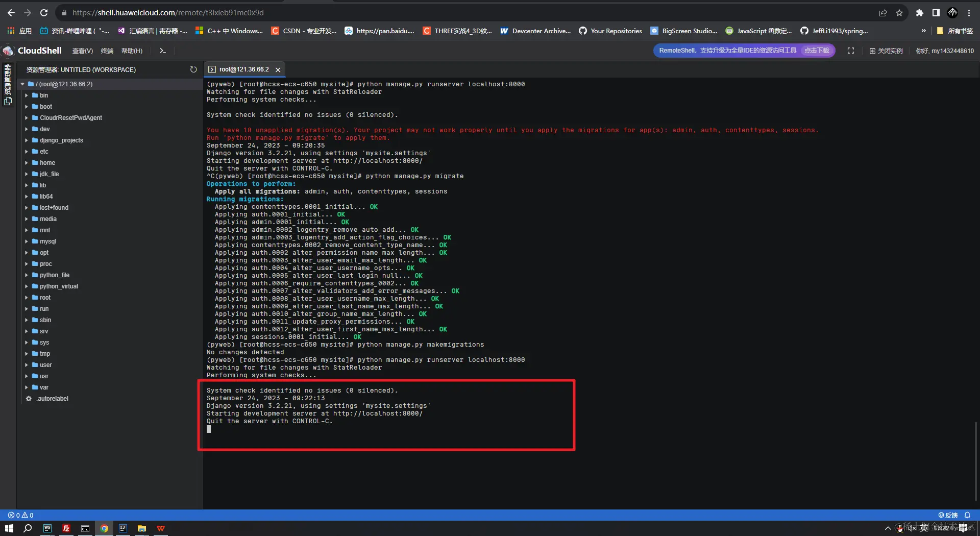
Task: Select the lost+found folder
Action: click(x=110, y=208)
